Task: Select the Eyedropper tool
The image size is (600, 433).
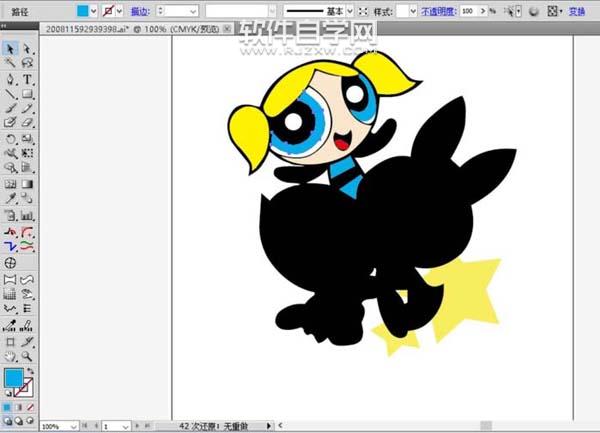Action: [x=10, y=198]
